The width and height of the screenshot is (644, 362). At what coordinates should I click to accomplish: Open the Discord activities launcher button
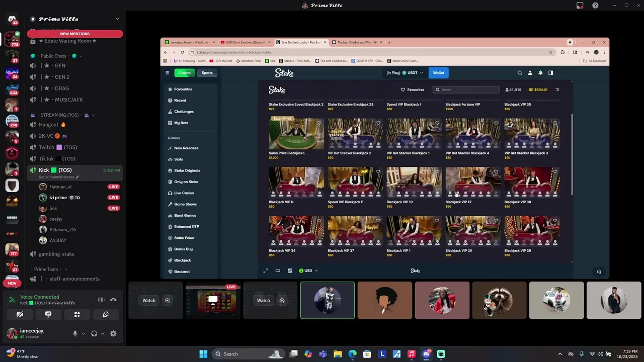point(77,314)
